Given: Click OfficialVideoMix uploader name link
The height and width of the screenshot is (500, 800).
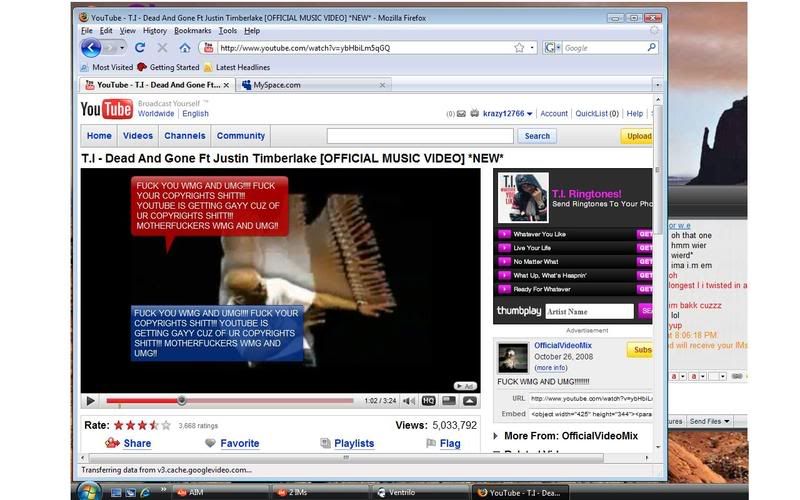Looking at the screenshot, I should [x=563, y=345].
